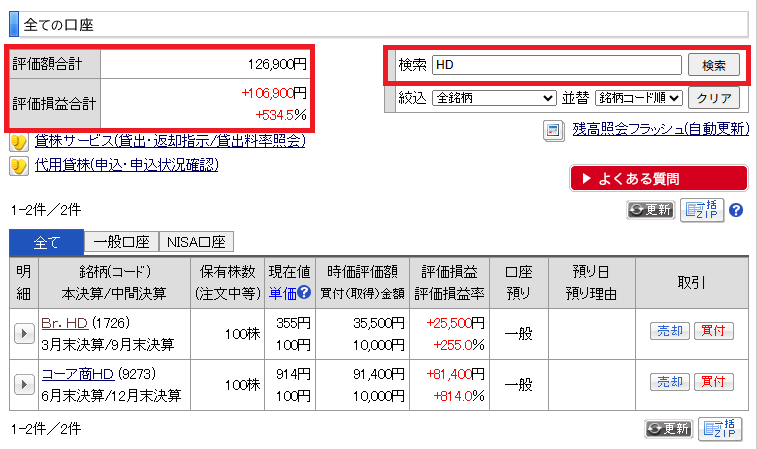Switch to the 一般口座 tab
The height and width of the screenshot is (449, 757).
(x=122, y=241)
